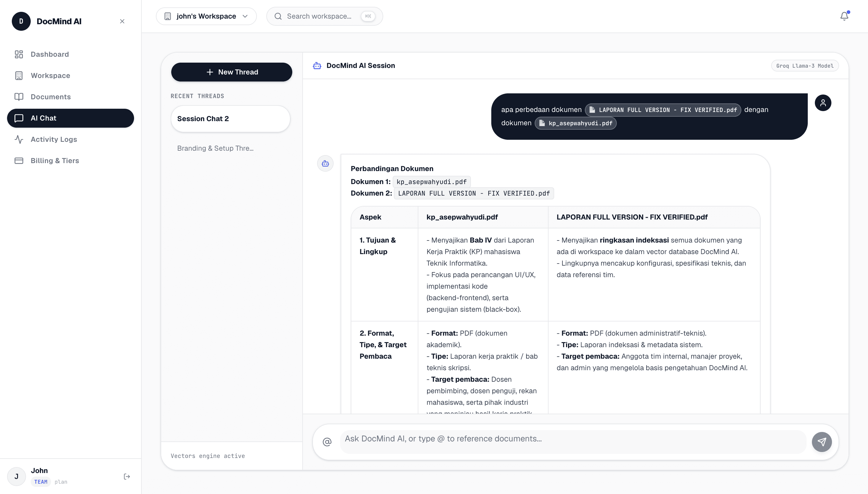868x494 pixels.
Task: Click the Dashboard grid icon
Action: (19, 54)
